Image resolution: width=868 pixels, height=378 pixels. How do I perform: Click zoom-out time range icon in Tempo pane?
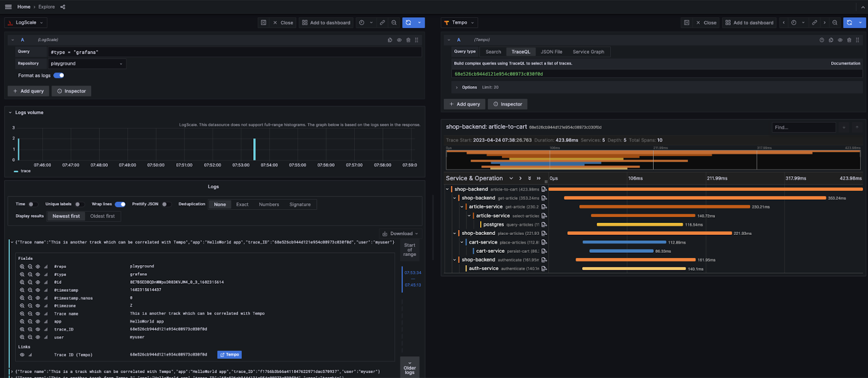835,23
